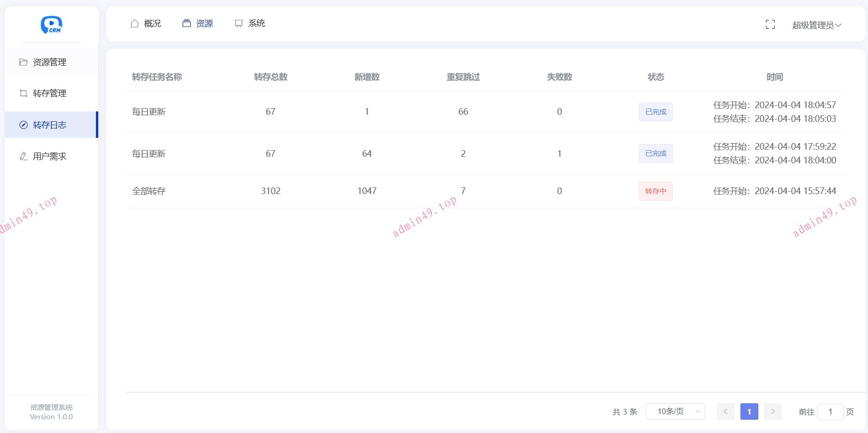The image size is (868, 433).
Task: Select the 用户需求 pencil icon
Action: point(23,156)
